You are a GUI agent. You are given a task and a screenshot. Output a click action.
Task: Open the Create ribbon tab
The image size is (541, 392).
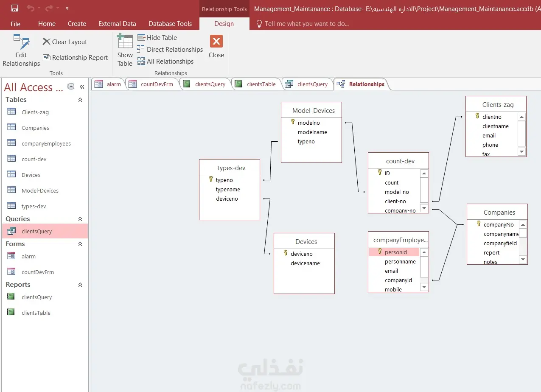[77, 24]
